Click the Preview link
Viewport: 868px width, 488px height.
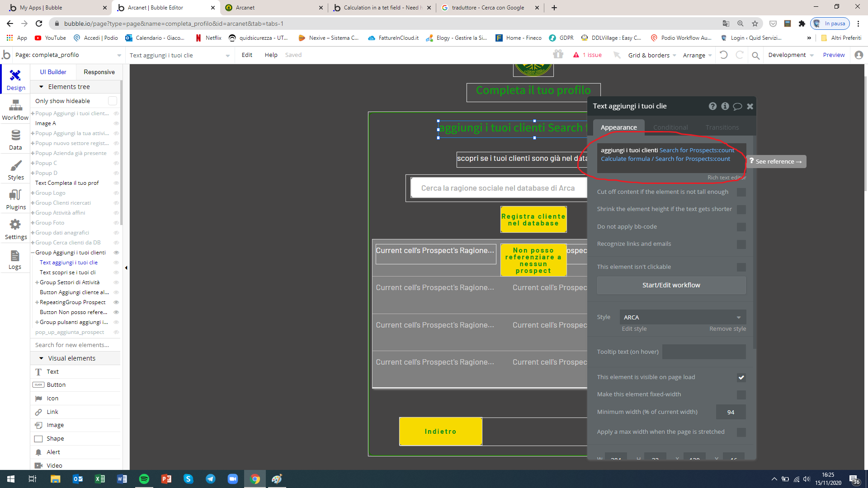click(x=833, y=55)
